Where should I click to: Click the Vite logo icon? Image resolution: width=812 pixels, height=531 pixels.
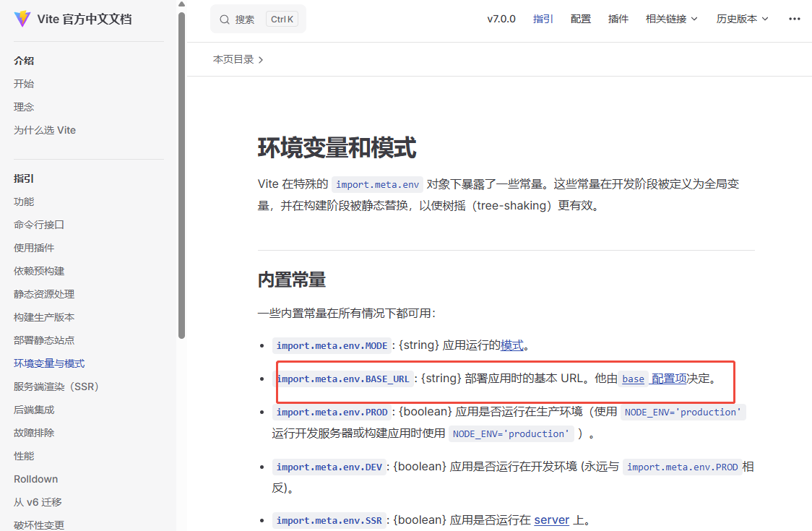(x=22, y=20)
